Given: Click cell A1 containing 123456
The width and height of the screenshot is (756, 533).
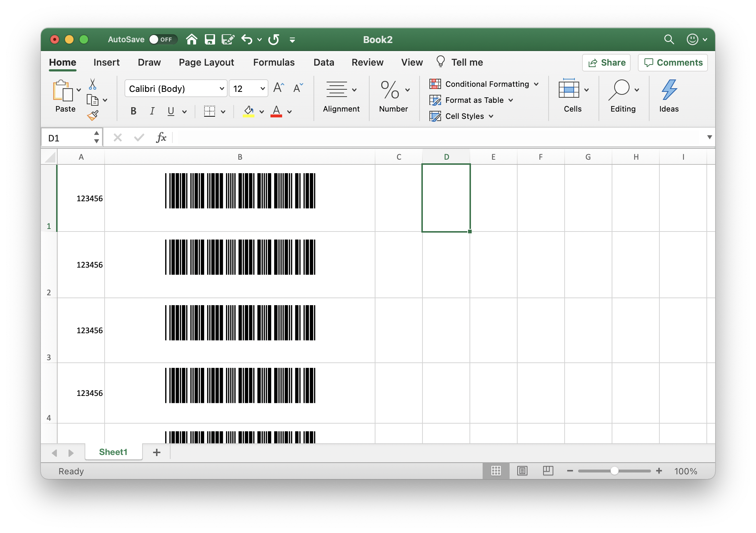Looking at the screenshot, I should [x=81, y=198].
